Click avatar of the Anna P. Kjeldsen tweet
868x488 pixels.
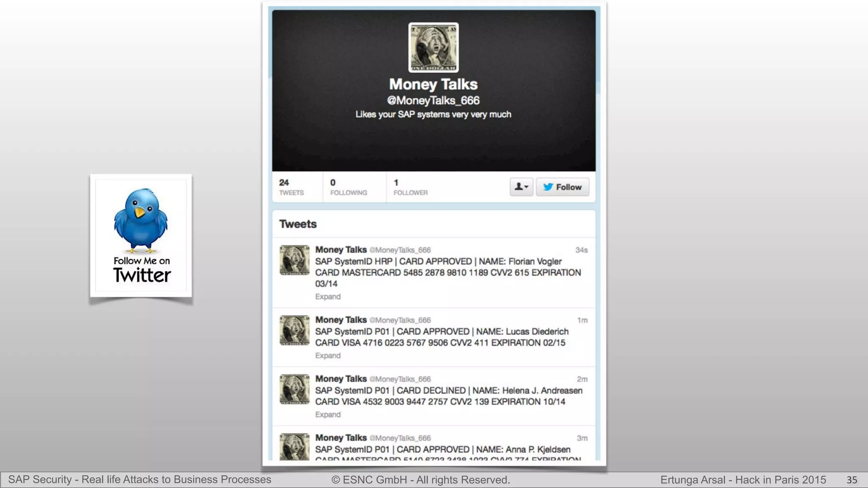pos(295,446)
